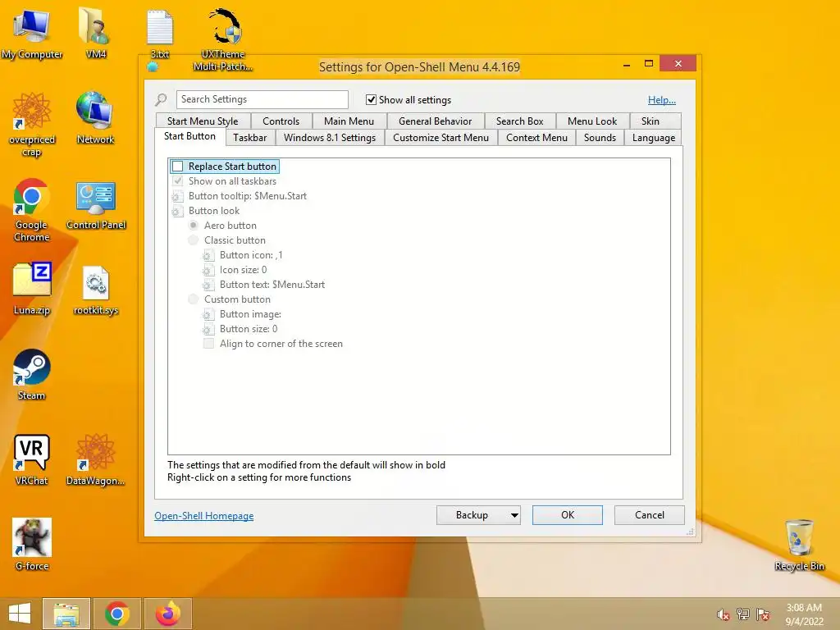Click the Search Settings input field
Image resolution: width=840 pixels, height=630 pixels.
click(x=262, y=99)
